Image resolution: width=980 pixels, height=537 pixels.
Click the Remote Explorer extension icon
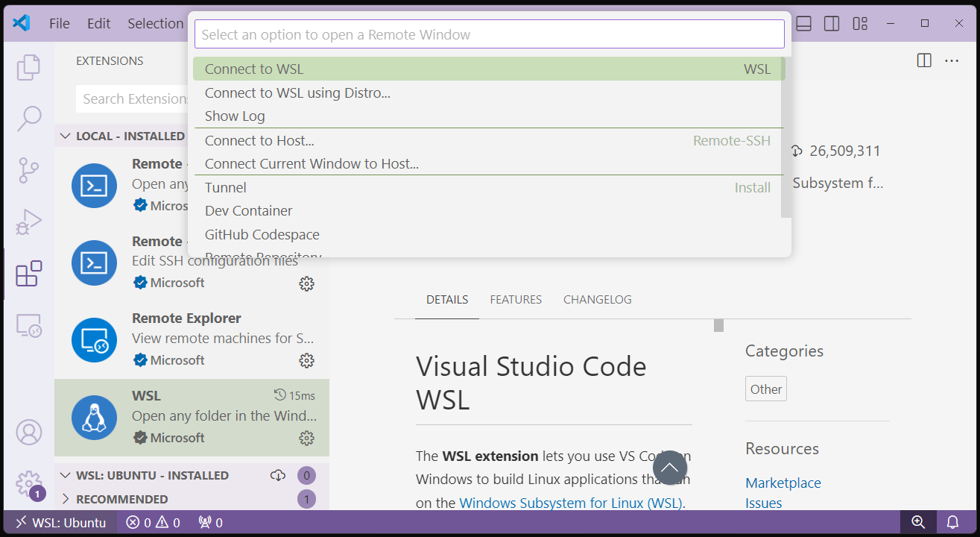coord(94,340)
